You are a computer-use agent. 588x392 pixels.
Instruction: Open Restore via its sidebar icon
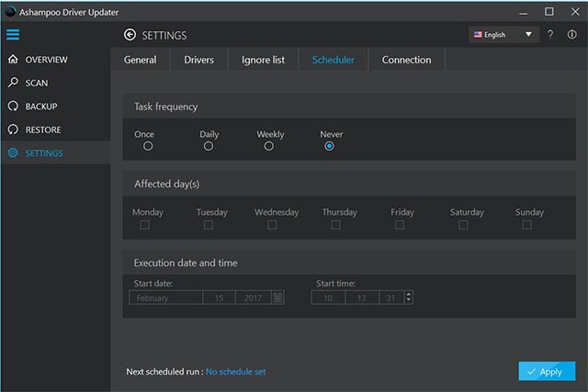pos(13,129)
